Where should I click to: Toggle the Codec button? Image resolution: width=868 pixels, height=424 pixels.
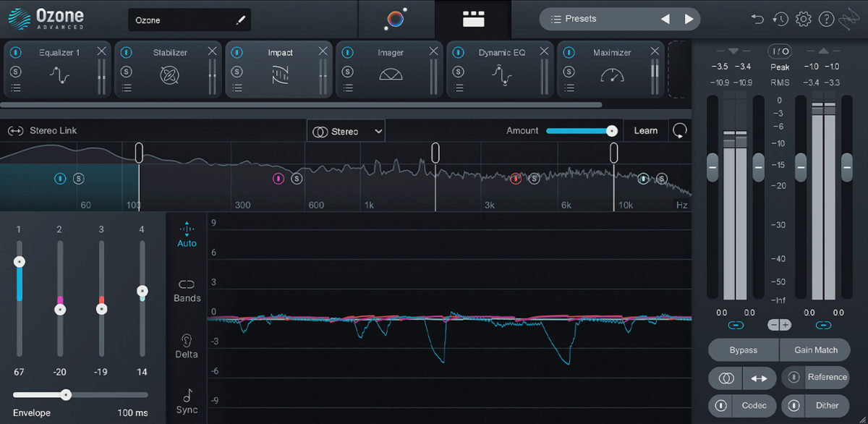[x=743, y=405]
